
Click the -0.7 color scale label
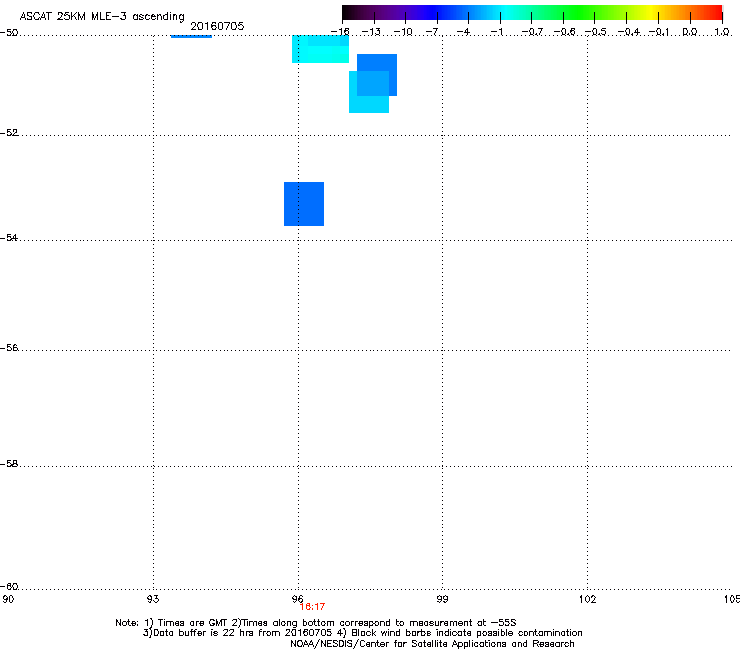pos(532,32)
